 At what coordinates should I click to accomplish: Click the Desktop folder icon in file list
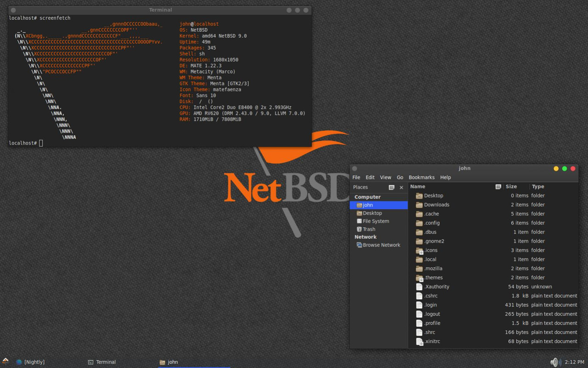[419, 195]
